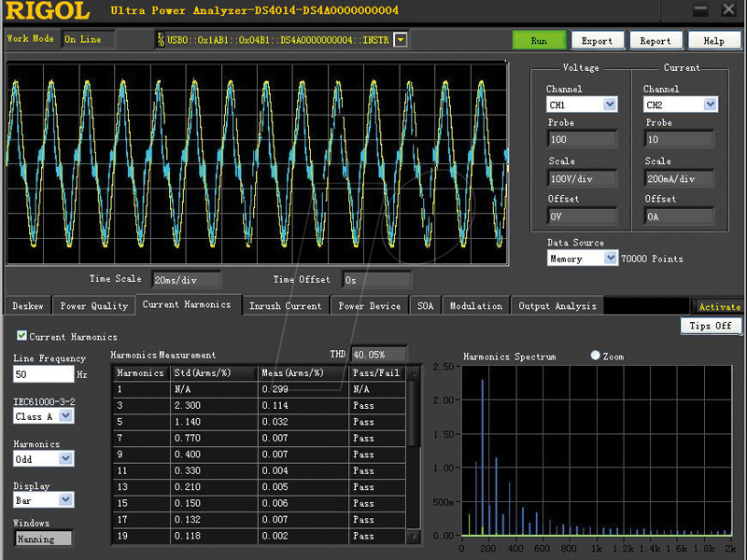Minimize the Ultra Power Analyzer window
747x560 pixels.
pos(700,10)
